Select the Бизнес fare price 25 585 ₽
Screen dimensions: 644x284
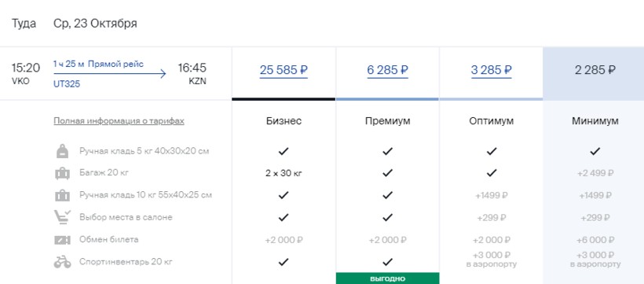(284, 70)
